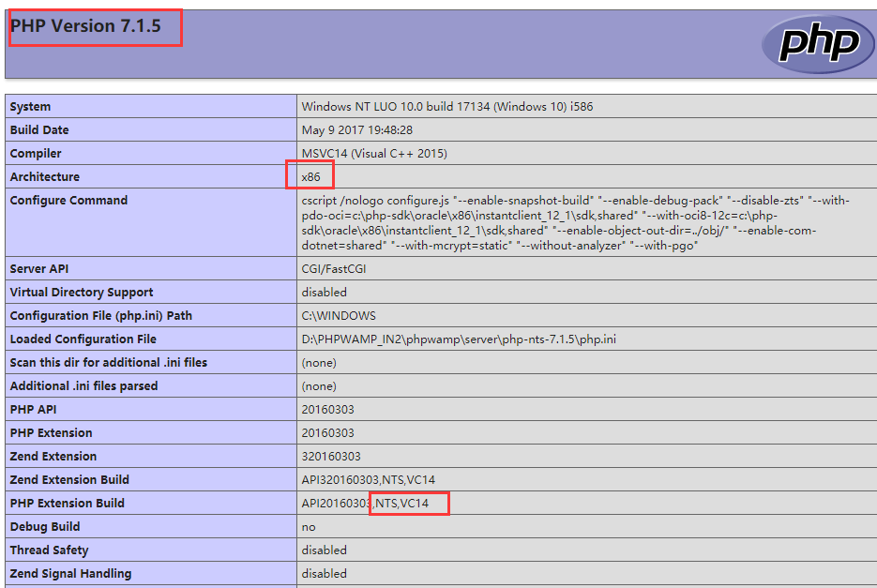Select the Zend Signal Handling disabled value
This screenshot has height=588, width=877.
click(324, 574)
